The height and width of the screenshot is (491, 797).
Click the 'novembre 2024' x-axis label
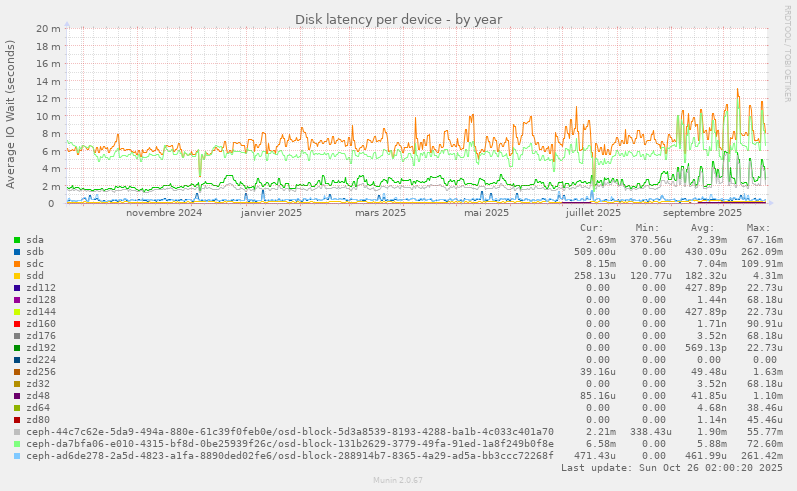(164, 212)
